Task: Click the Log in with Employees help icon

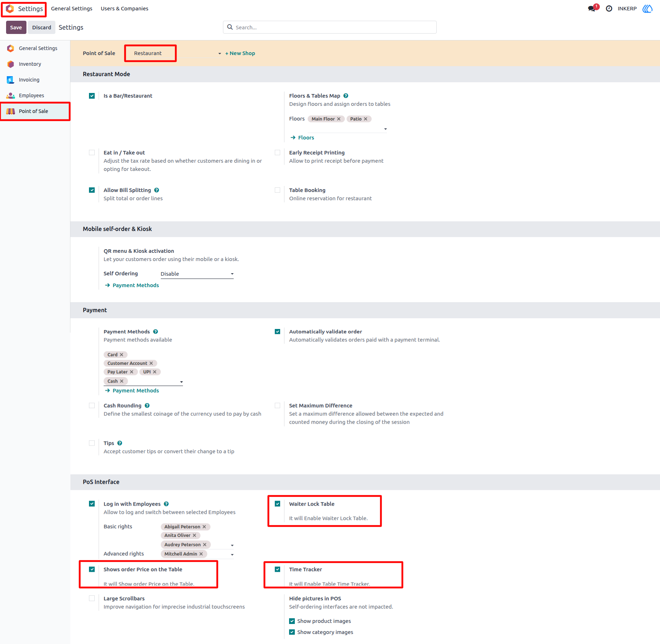Action: 166,504
